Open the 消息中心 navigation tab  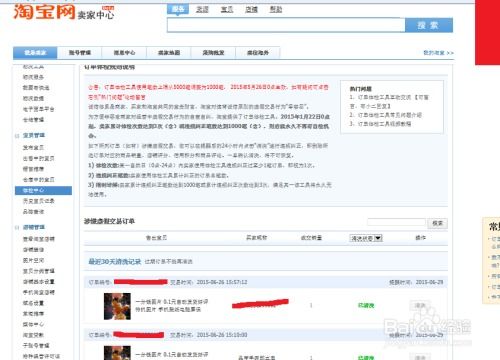pos(124,53)
